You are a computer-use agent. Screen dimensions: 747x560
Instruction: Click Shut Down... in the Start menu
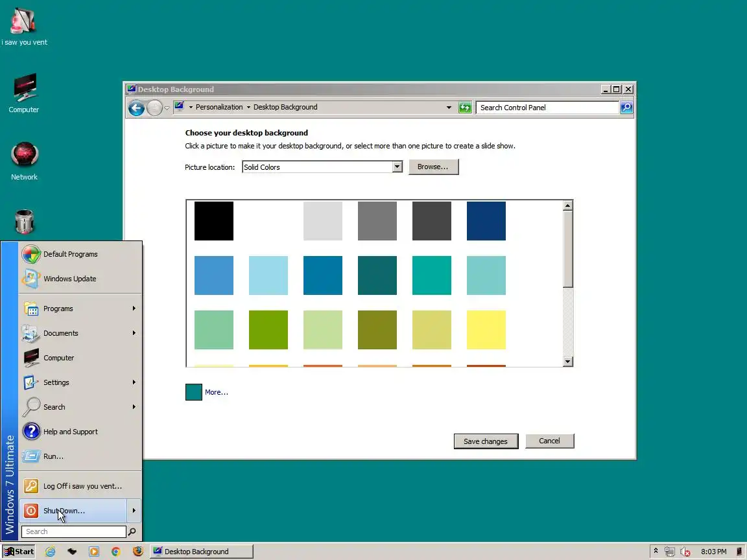73,511
